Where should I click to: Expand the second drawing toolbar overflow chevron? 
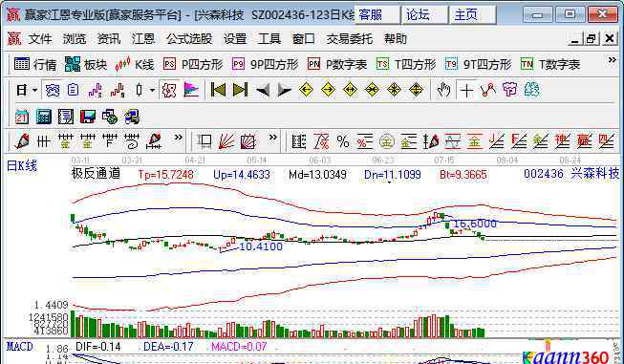click(x=272, y=138)
